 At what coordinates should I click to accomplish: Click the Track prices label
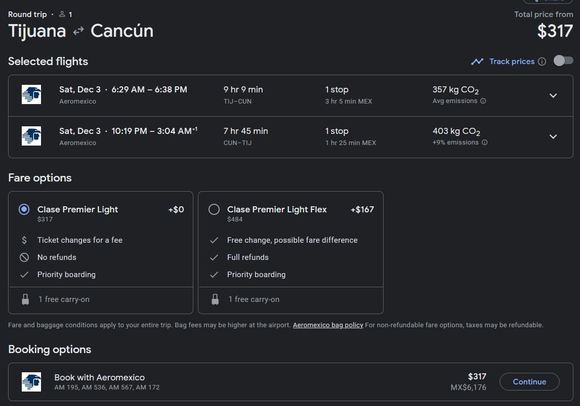(512, 61)
